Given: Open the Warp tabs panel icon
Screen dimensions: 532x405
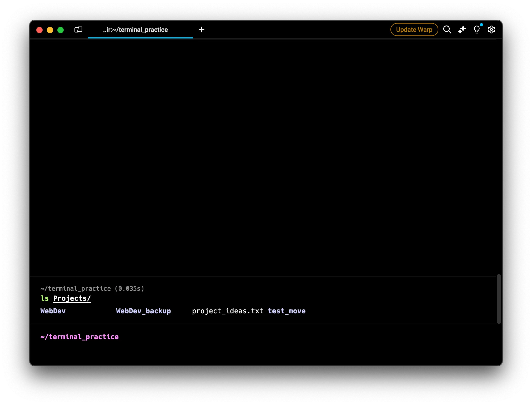Looking at the screenshot, I should click(x=78, y=29).
